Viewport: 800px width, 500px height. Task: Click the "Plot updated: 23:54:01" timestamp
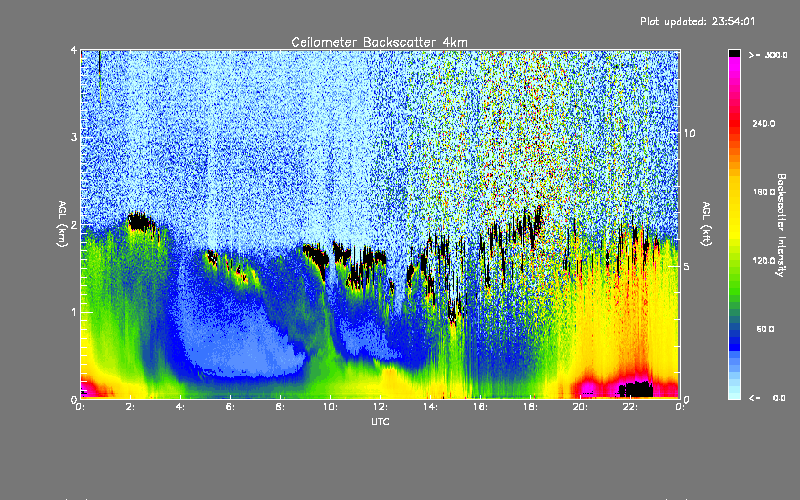tap(697, 21)
